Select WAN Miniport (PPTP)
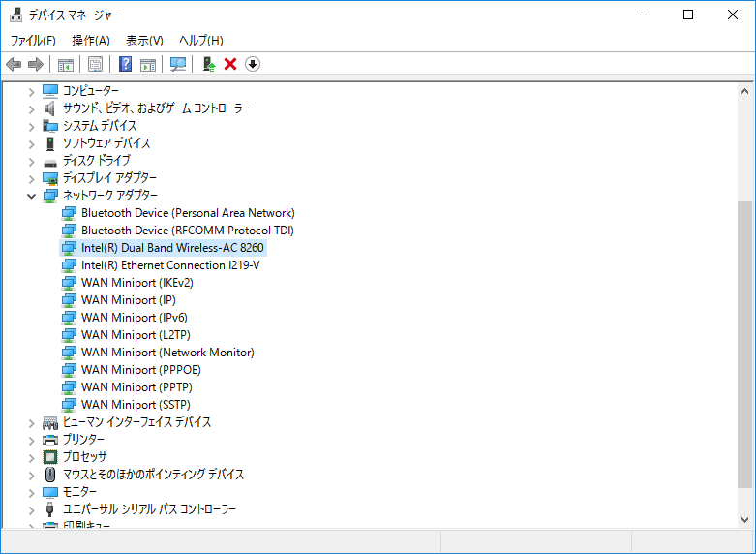The image size is (756, 554). click(x=136, y=387)
